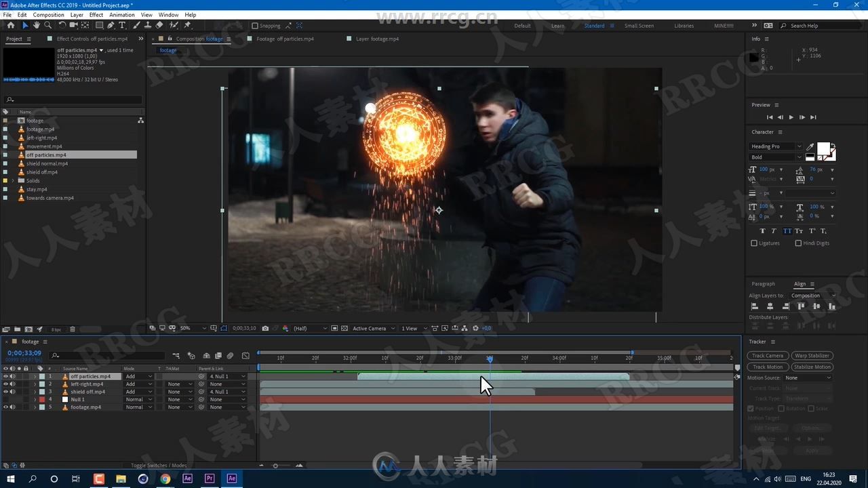Screen dimensions: 868x488
Task: Hide the left-right.mp4 layer
Action: 5,384
